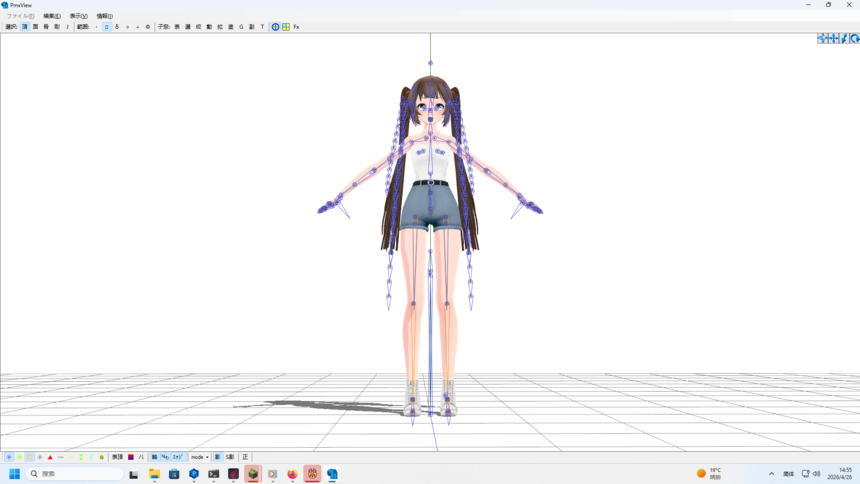860x484 pixels.
Task: Open the 選 sub-window button
Action: [x=188, y=26]
